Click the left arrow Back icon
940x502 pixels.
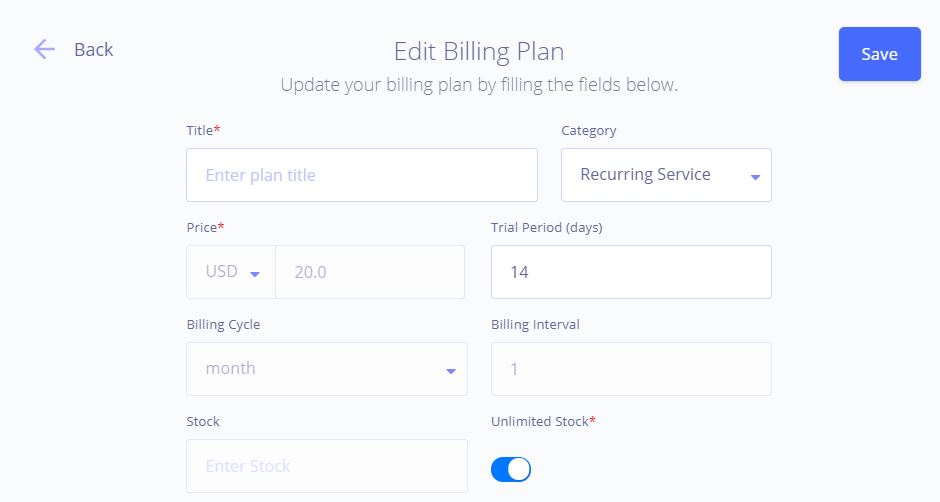click(44, 49)
